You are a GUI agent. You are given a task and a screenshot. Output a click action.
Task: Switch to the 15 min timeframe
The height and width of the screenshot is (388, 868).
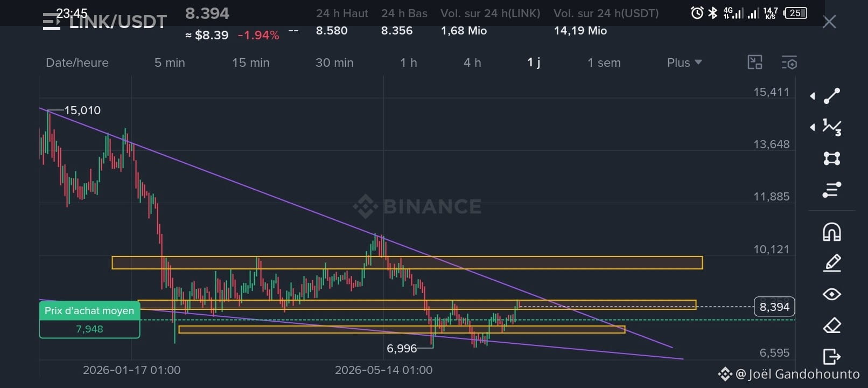click(251, 63)
